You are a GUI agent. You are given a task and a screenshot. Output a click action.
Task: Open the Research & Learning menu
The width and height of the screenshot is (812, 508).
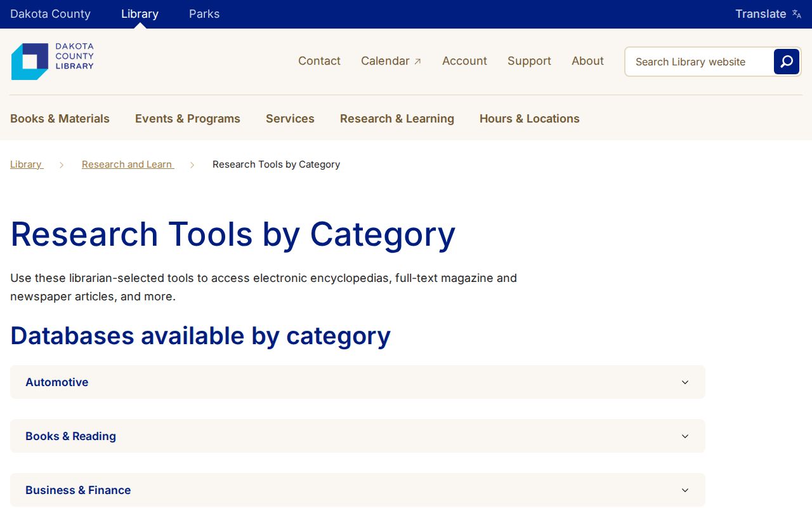coord(397,119)
